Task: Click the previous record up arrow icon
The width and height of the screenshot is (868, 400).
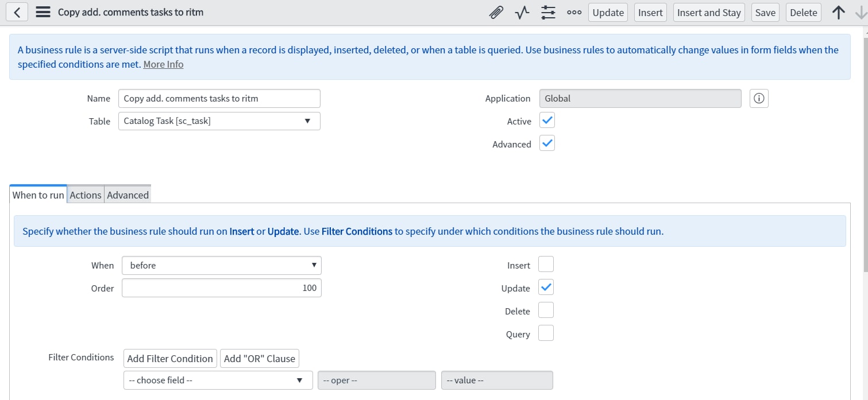Action: pyautogui.click(x=839, y=12)
